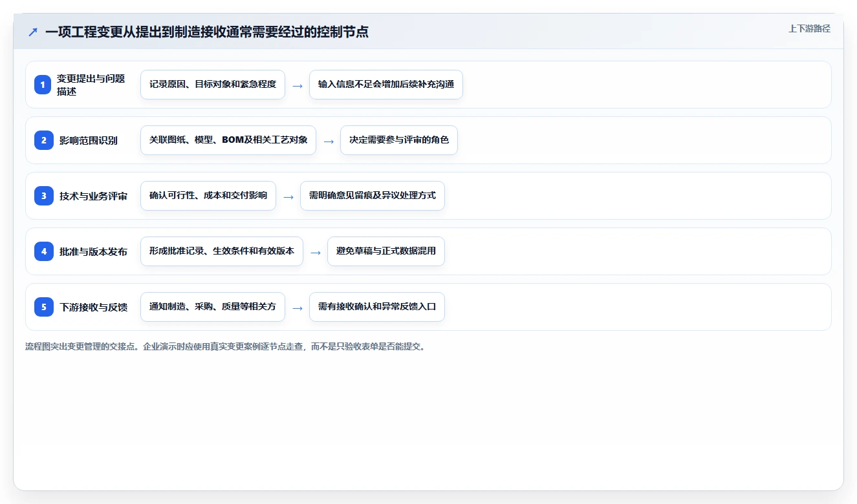Click the diagonal arrow icon beside the title
The height and width of the screenshot is (504, 857).
click(x=33, y=32)
